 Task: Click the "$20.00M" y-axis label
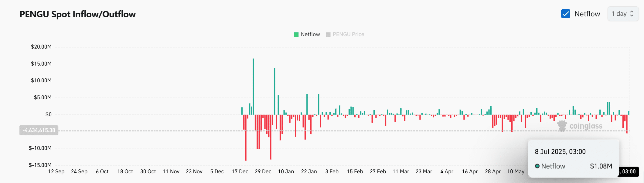[41, 47]
